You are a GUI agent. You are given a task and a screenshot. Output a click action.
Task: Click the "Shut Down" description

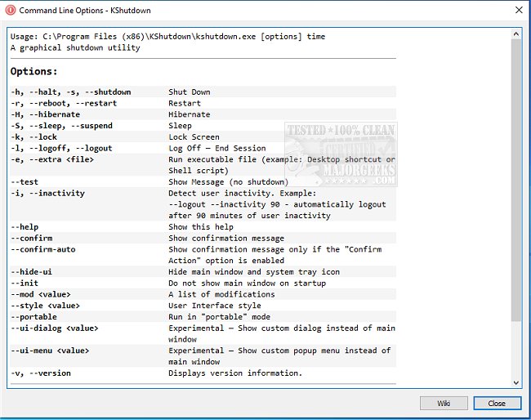coord(190,92)
